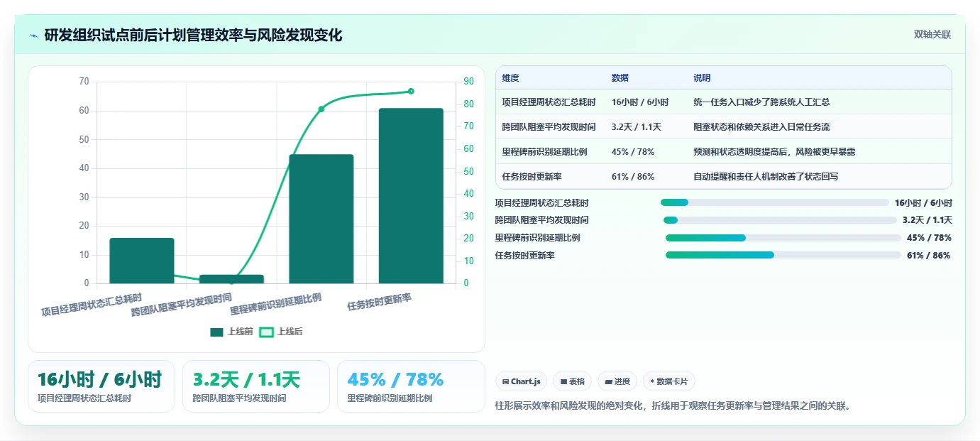Viewport: 980px width, 441px height.
Task: Click table row label 任务按时更新率
Action: pyautogui.click(x=532, y=177)
